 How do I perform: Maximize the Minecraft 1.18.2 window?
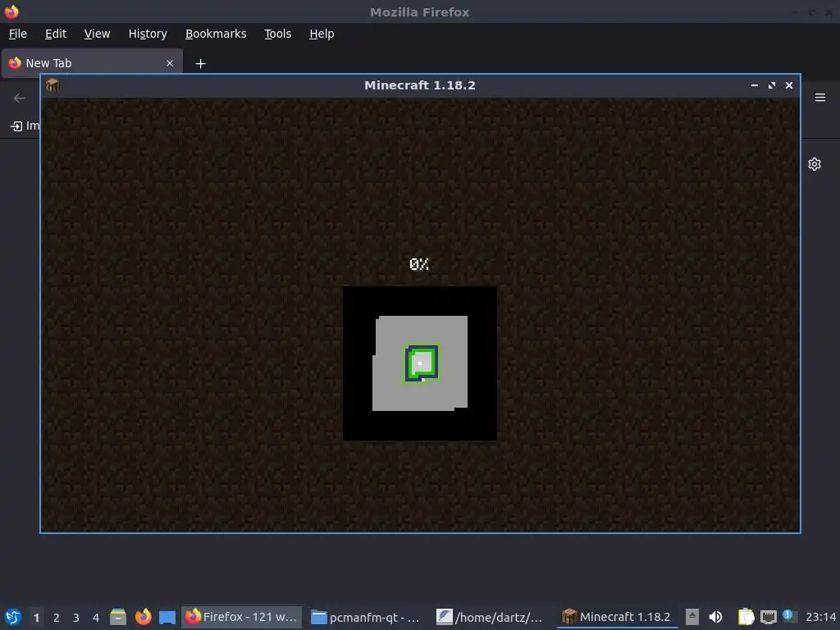[771, 85]
